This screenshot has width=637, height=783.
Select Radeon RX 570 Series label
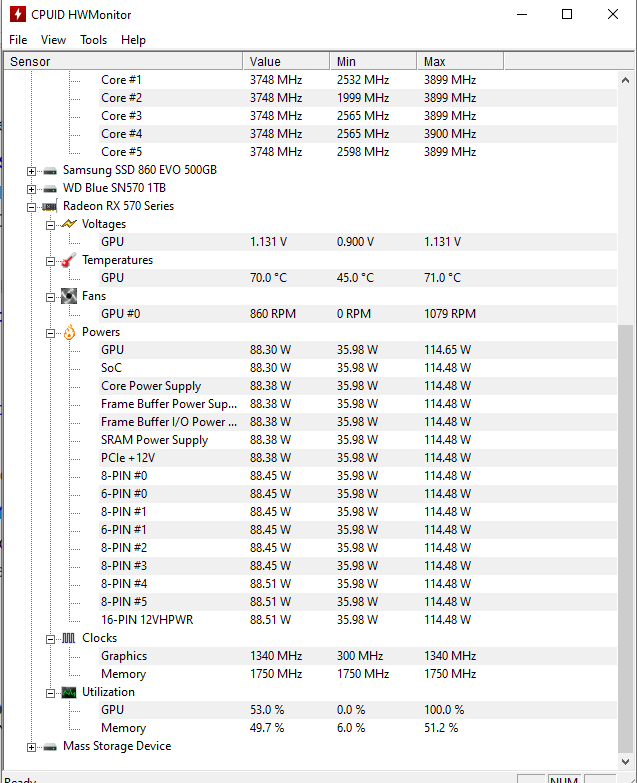(118, 206)
